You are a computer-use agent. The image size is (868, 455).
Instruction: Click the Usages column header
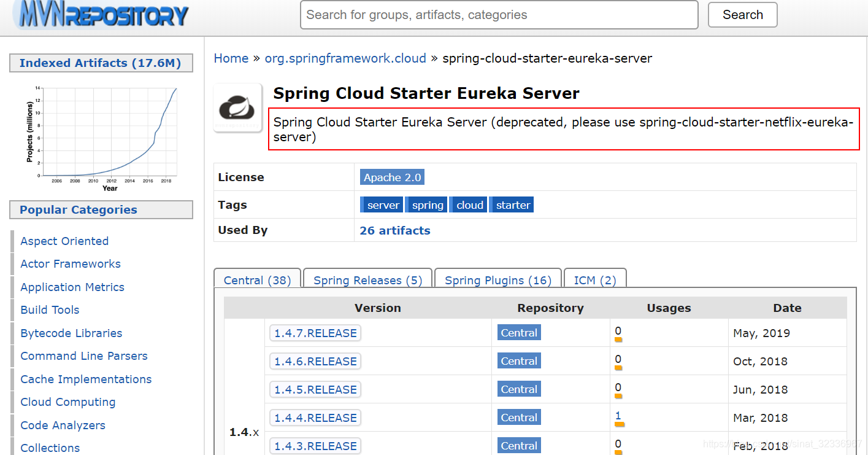pos(669,308)
